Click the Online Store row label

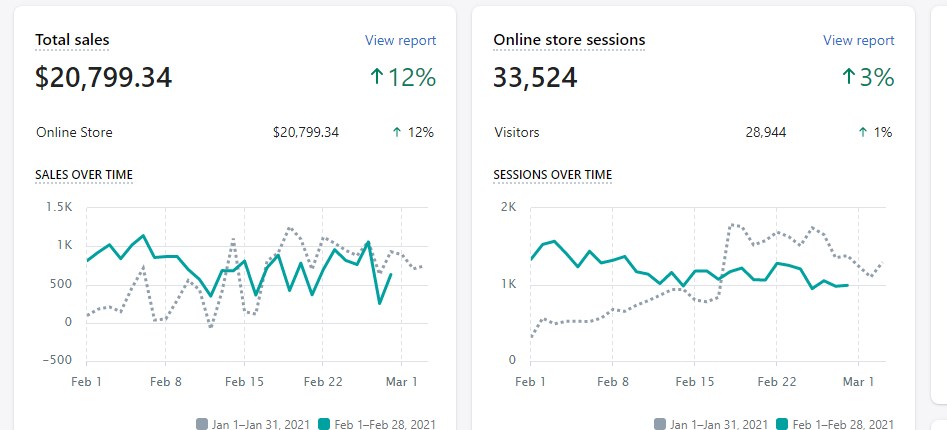point(74,132)
